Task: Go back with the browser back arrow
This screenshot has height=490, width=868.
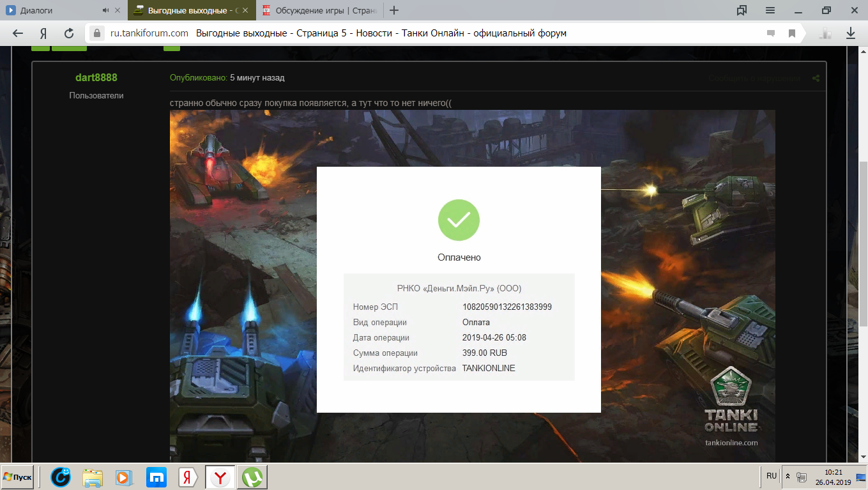Action: [x=18, y=33]
